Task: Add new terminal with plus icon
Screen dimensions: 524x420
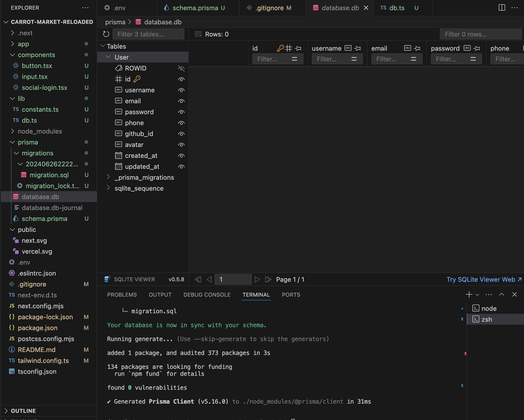Action: tap(469, 295)
